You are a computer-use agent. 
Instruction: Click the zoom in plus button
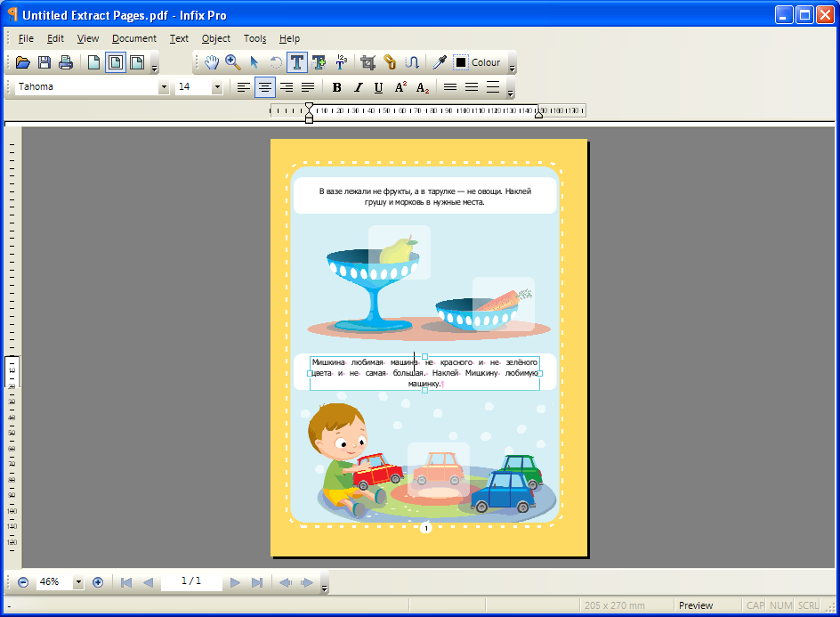pos(98,582)
